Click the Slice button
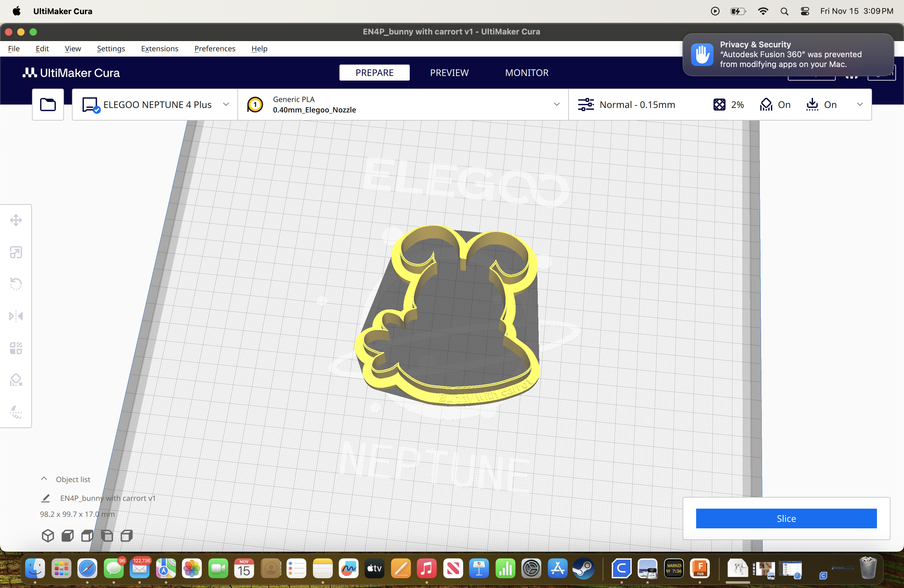Viewport: 904px width, 588px height. [x=786, y=518]
